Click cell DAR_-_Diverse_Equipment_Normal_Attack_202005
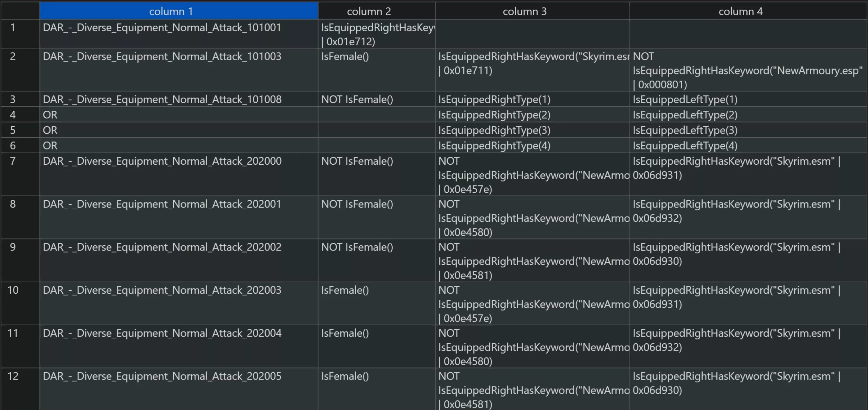The width and height of the screenshot is (868, 410). coord(179,389)
